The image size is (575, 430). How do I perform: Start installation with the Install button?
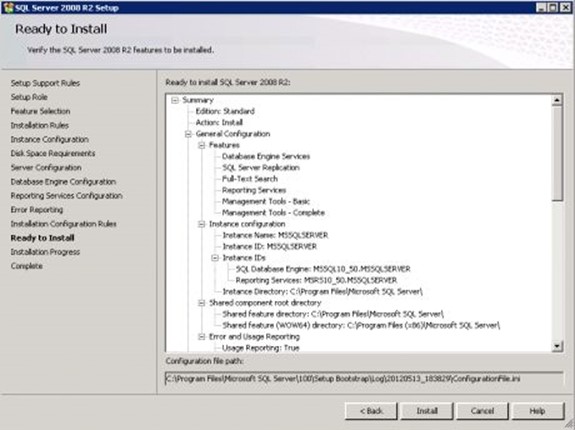pos(427,411)
